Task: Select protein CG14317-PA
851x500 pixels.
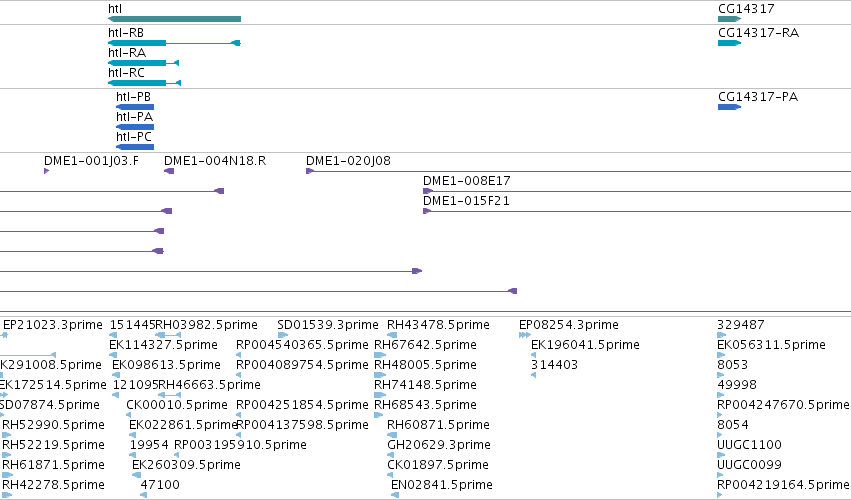Action: [729, 107]
